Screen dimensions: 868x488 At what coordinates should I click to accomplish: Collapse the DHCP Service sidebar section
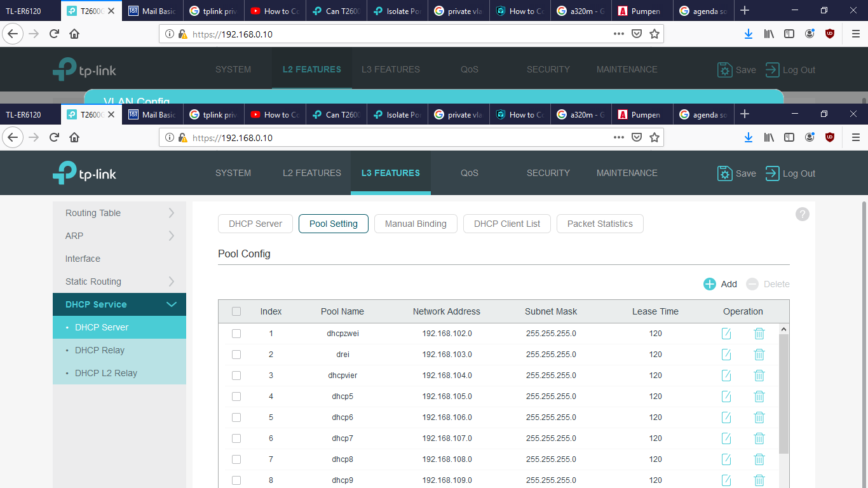(x=119, y=304)
